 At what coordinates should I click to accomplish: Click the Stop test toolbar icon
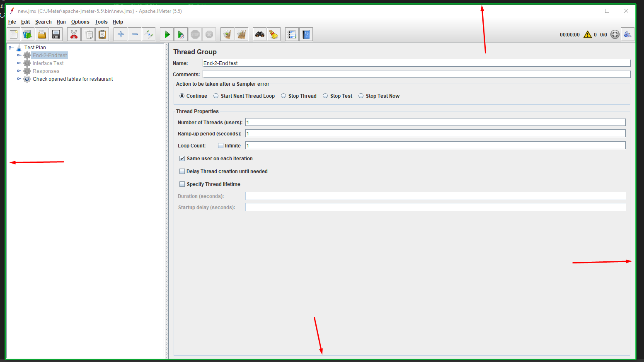195,34
